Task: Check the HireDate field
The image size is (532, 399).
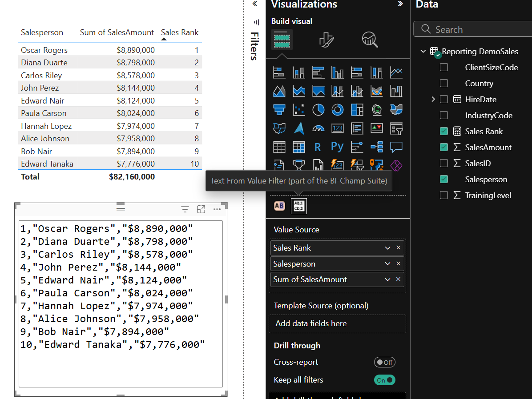Action: (x=444, y=99)
